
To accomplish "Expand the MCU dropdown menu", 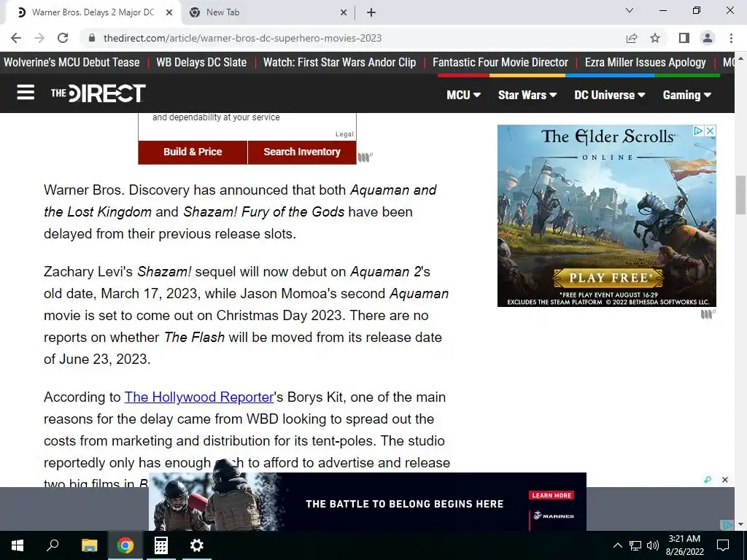I will point(463,95).
